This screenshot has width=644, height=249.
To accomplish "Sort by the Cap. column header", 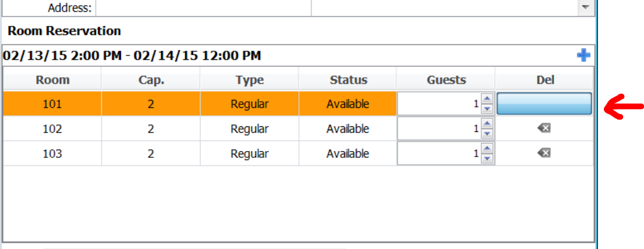I will [151, 80].
